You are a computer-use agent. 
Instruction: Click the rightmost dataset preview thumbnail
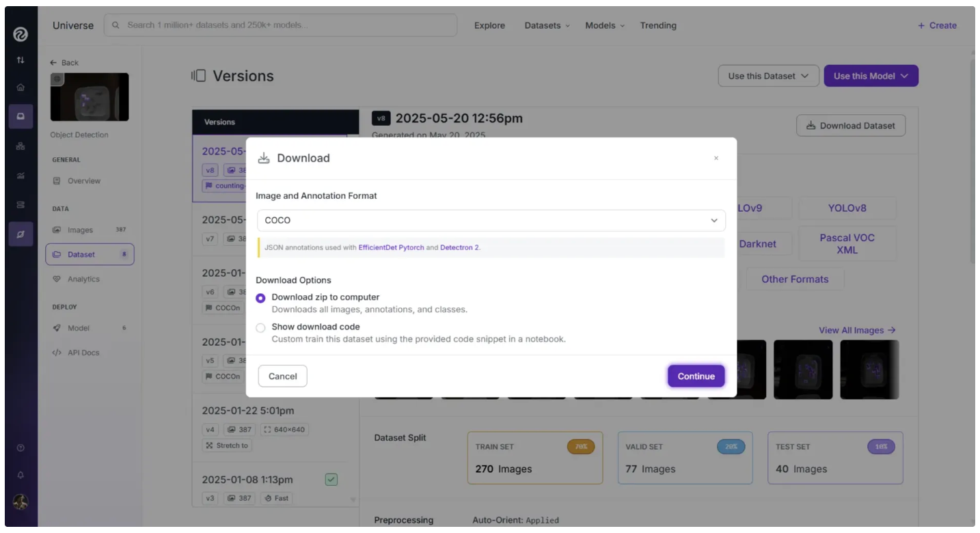[x=869, y=370]
